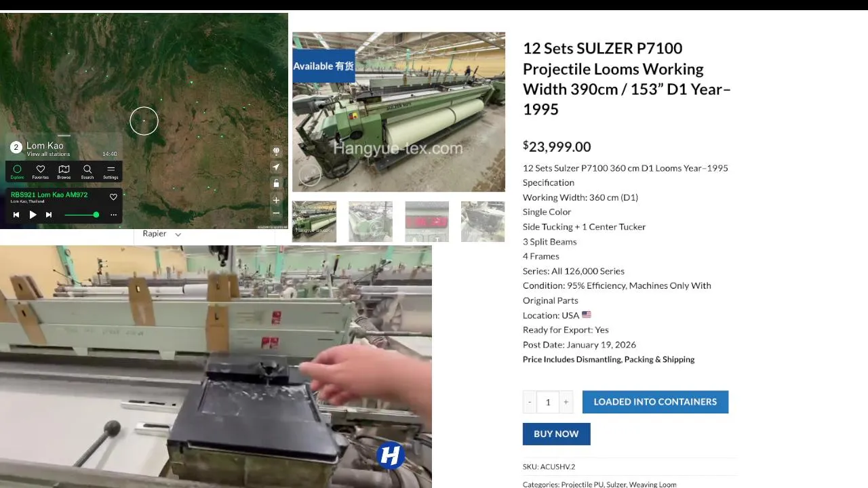The width and height of the screenshot is (868, 488).
Task: Play the RBS921 Lom Kao station
Action: (x=33, y=215)
